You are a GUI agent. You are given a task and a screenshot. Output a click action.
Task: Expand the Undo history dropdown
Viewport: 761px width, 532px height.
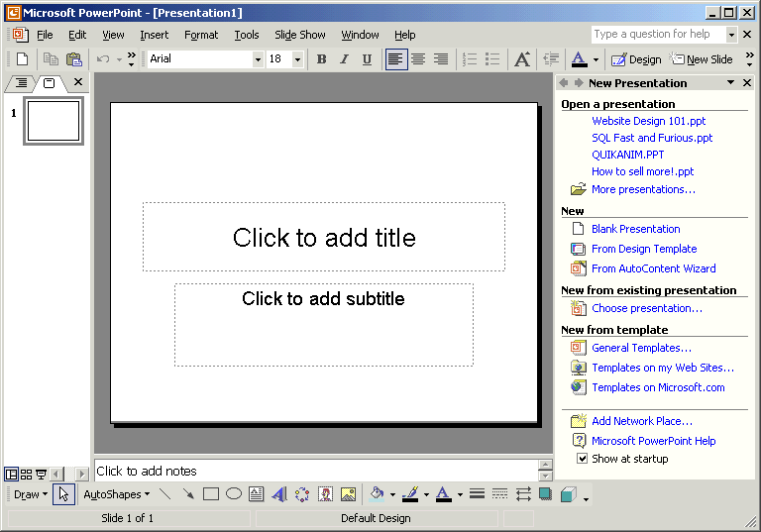tap(119, 59)
